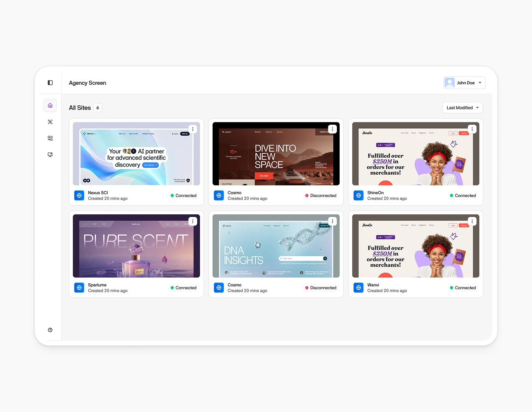
Task: Open the Last Modified sort dropdown
Action: click(x=462, y=107)
